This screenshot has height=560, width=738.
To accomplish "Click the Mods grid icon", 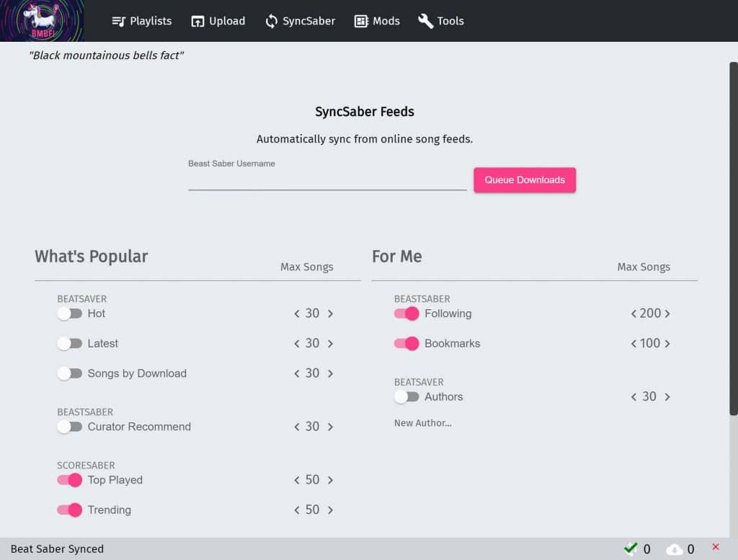I will (361, 21).
